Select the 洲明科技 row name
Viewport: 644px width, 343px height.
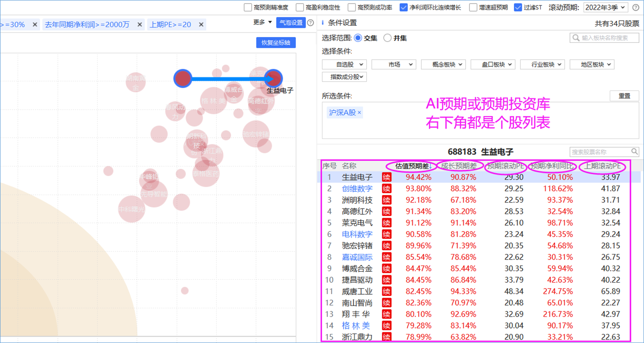[357, 200]
